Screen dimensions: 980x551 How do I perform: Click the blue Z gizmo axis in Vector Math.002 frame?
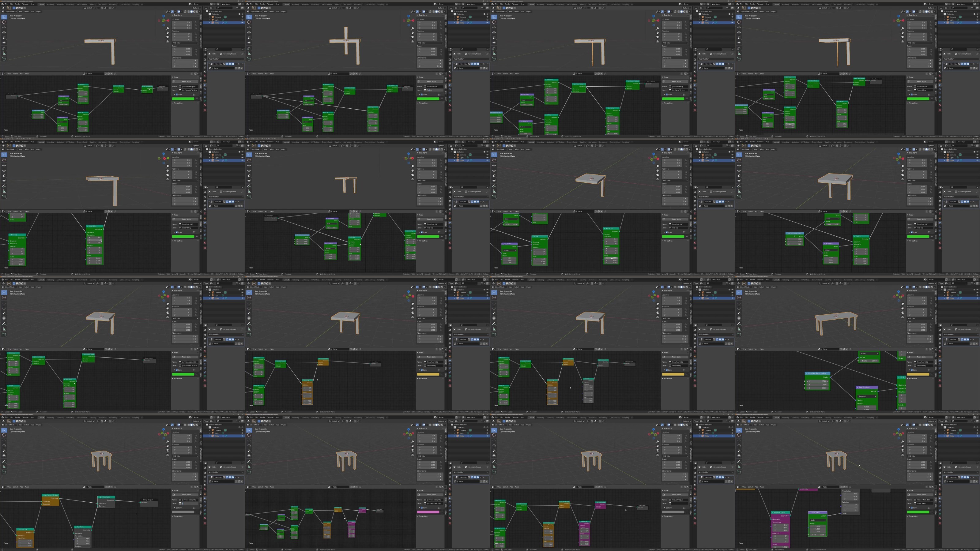[x=898, y=429]
